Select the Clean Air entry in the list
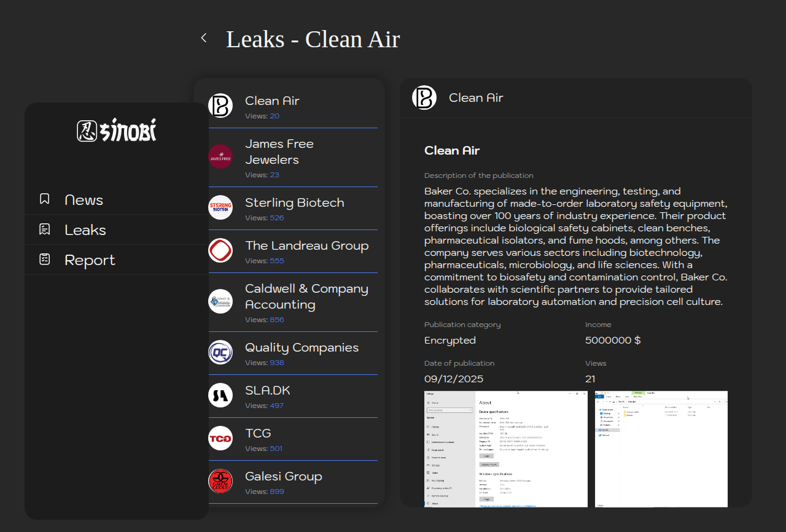The height and width of the screenshot is (532, 786). 272,101
